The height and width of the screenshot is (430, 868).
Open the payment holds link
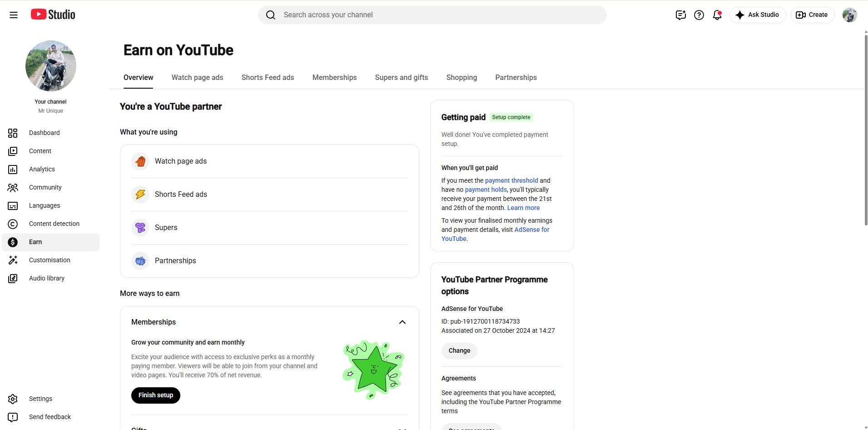(x=486, y=190)
